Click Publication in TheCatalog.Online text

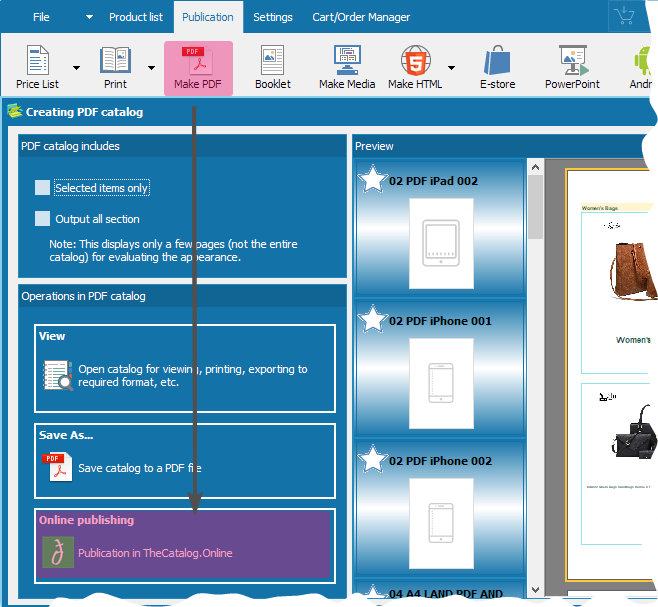click(155, 553)
